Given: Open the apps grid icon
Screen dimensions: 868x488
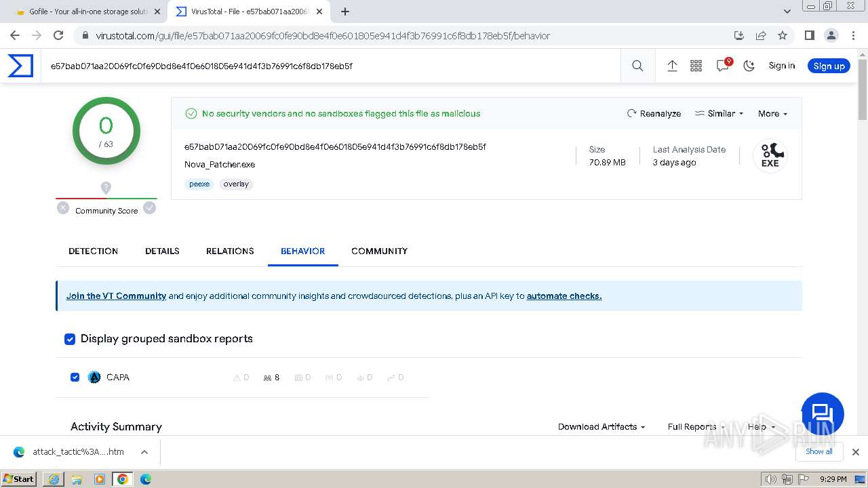Looking at the screenshot, I should point(696,66).
